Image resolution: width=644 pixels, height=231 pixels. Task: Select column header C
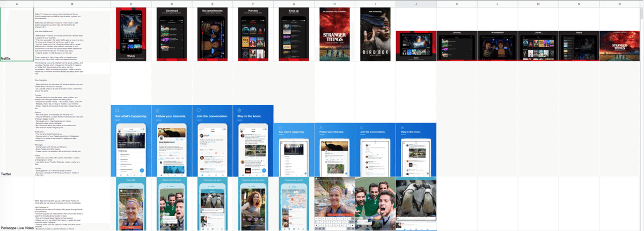131,4
